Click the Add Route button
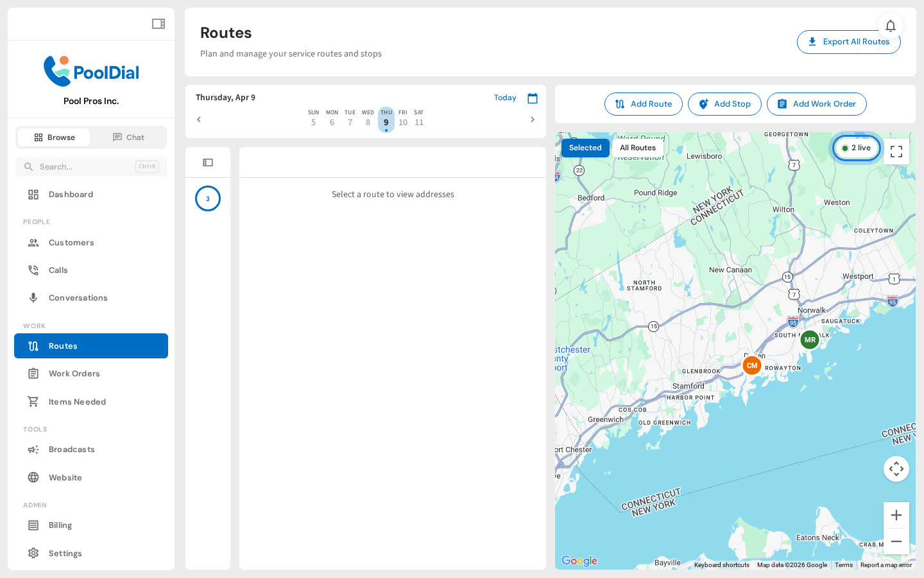The width and height of the screenshot is (924, 578). pos(643,104)
